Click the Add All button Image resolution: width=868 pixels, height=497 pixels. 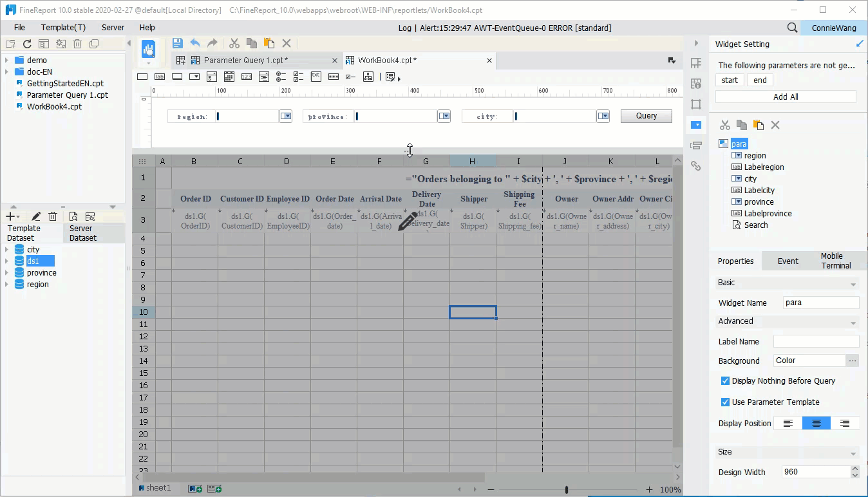point(786,97)
